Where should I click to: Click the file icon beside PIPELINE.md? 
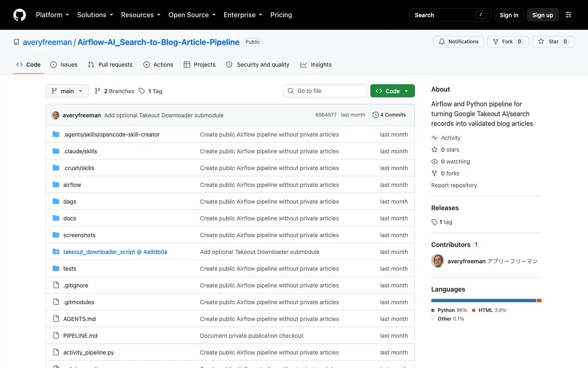56,336
